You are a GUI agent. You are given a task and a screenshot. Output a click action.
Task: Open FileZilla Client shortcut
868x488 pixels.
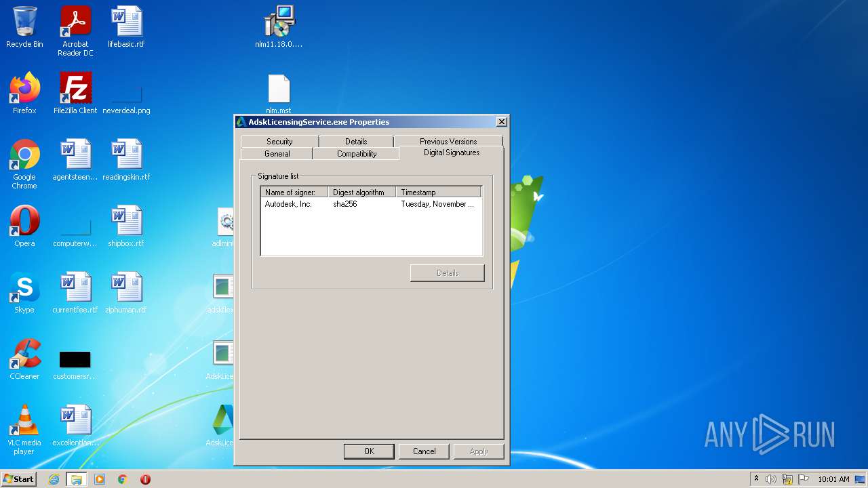[x=75, y=94]
